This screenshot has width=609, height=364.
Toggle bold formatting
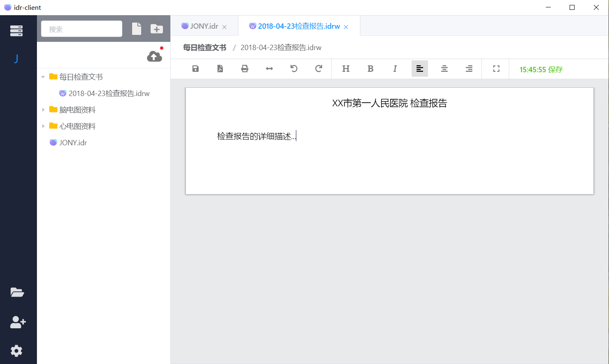pos(370,69)
